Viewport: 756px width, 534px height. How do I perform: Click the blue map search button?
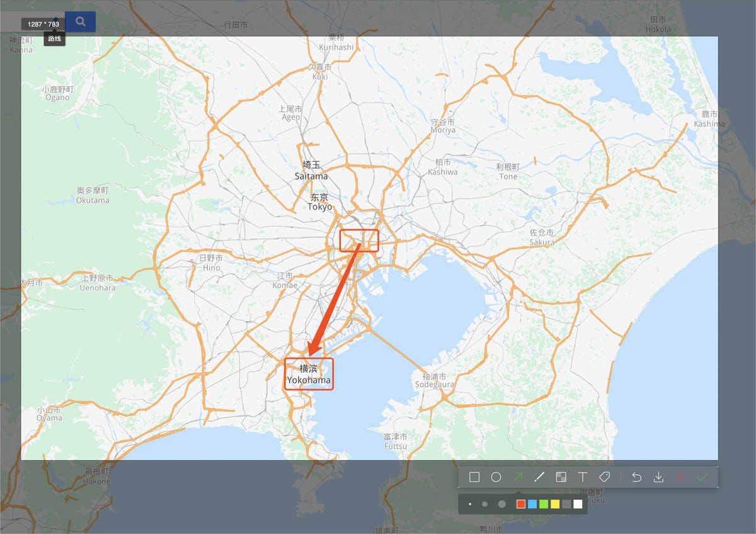(80, 21)
